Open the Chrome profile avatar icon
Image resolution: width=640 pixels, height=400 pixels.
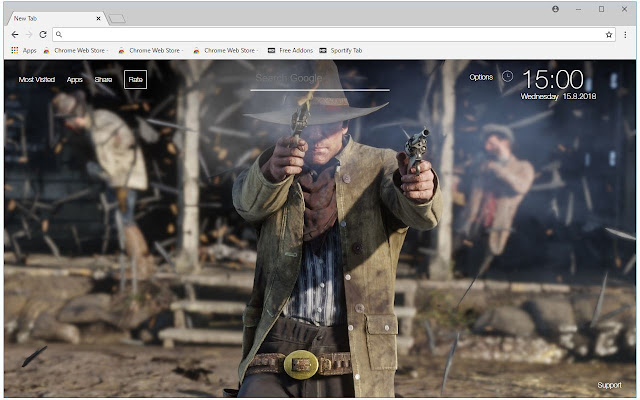pos(556,9)
